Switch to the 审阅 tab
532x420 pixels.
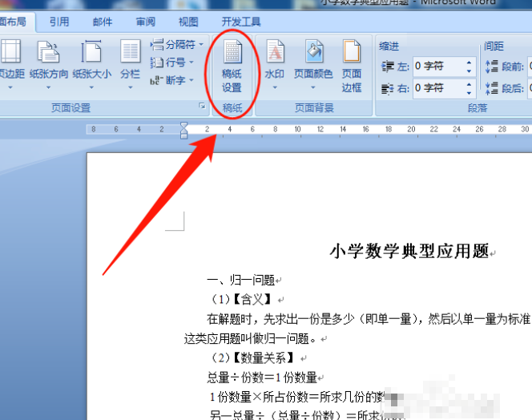point(146,22)
